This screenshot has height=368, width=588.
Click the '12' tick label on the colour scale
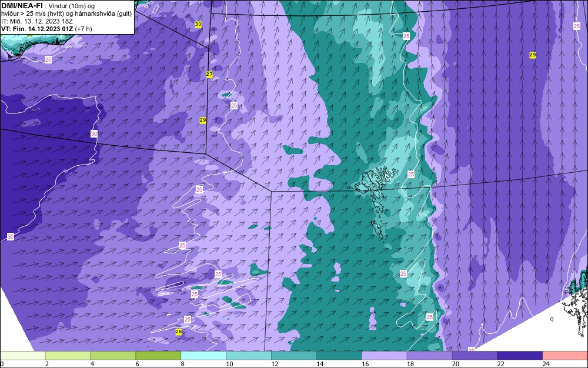point(275,364)
